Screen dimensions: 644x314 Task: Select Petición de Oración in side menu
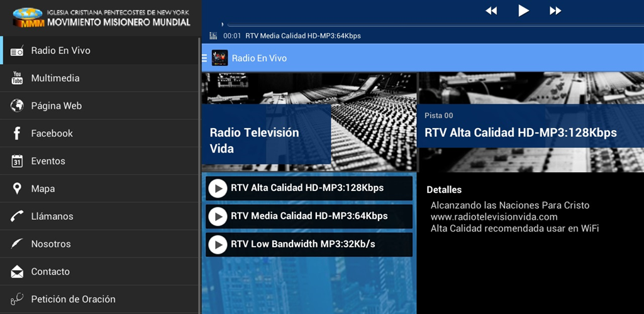tap(99, 300)
